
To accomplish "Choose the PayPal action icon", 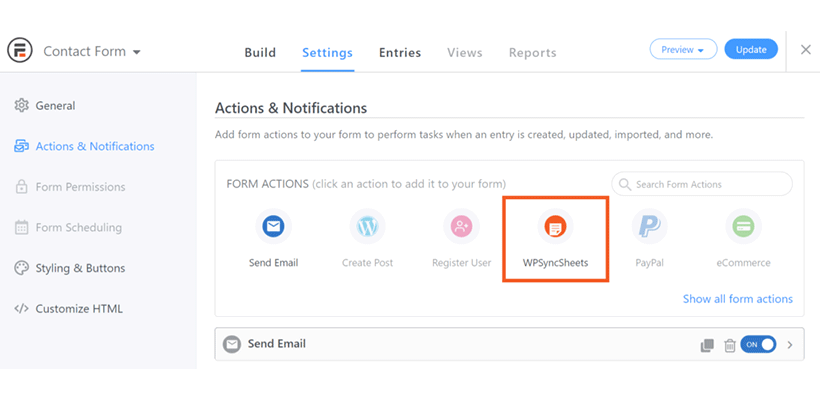I will click(650, 226).
